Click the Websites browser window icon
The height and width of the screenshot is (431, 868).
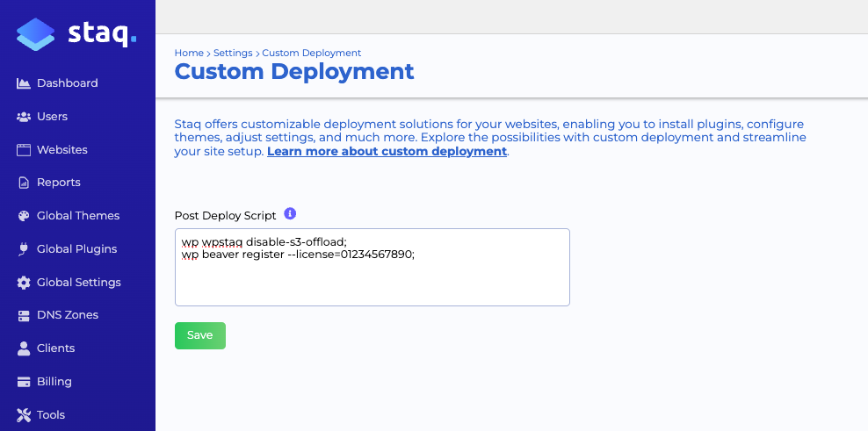24,150
